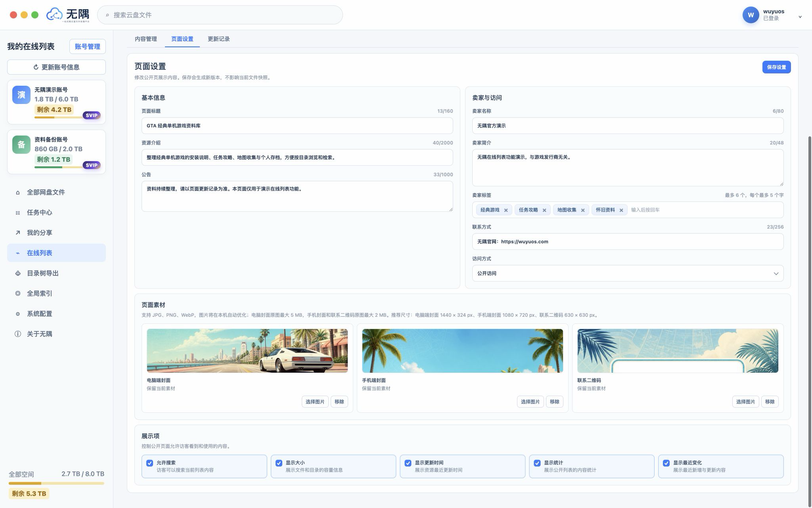This screenshot has height=508, width=812.
Task: Click the 无隅演示账号 storage usage bar
Action: coord(59,117)
